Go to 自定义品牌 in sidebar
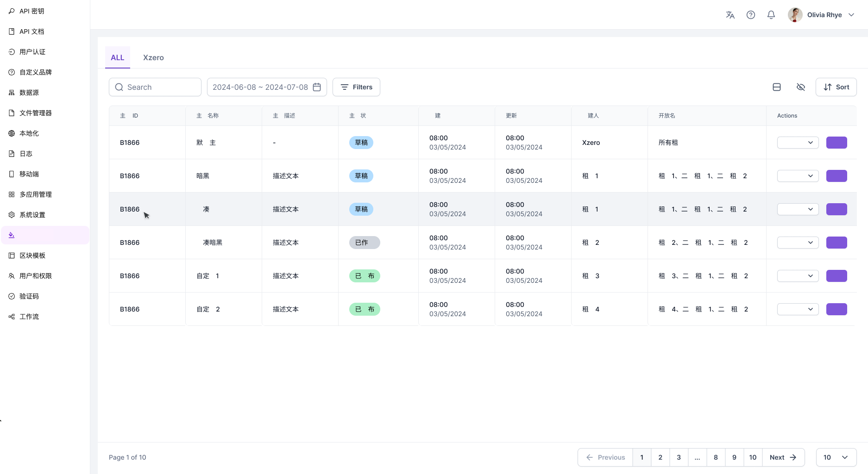868x474 pixels. pos(45,72)
